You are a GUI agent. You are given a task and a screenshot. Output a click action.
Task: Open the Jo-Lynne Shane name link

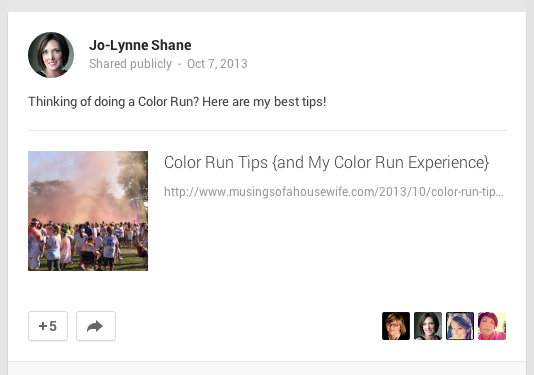[140, 45]
